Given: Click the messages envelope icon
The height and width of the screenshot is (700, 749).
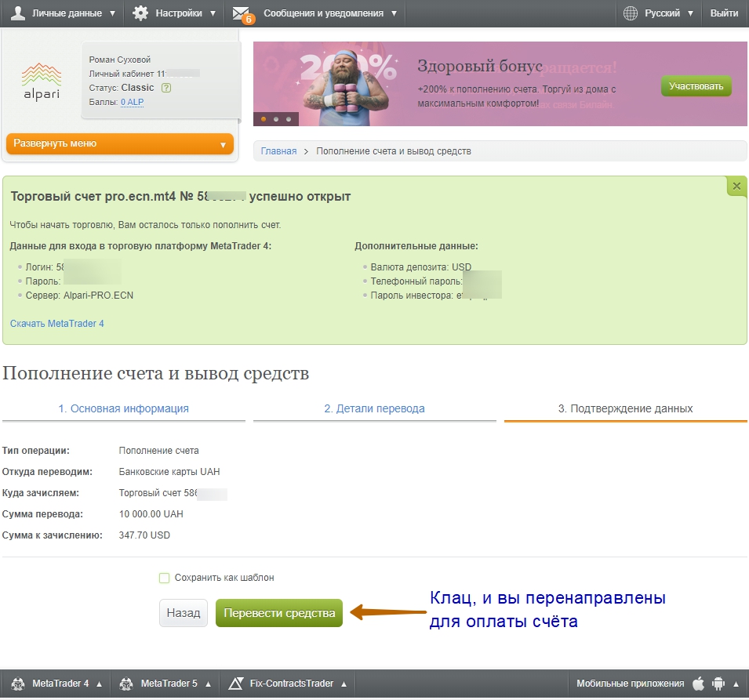Looking at the screenshot, I should coord(242,13).
